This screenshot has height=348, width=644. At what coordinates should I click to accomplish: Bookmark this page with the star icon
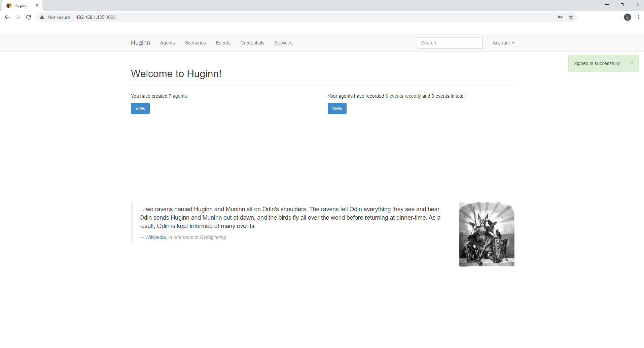571,17
